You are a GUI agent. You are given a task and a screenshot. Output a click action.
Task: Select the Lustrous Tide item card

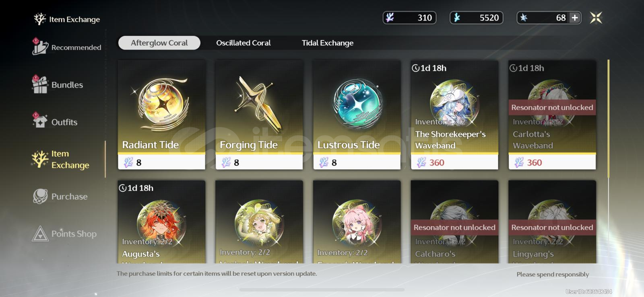point(357,115)
